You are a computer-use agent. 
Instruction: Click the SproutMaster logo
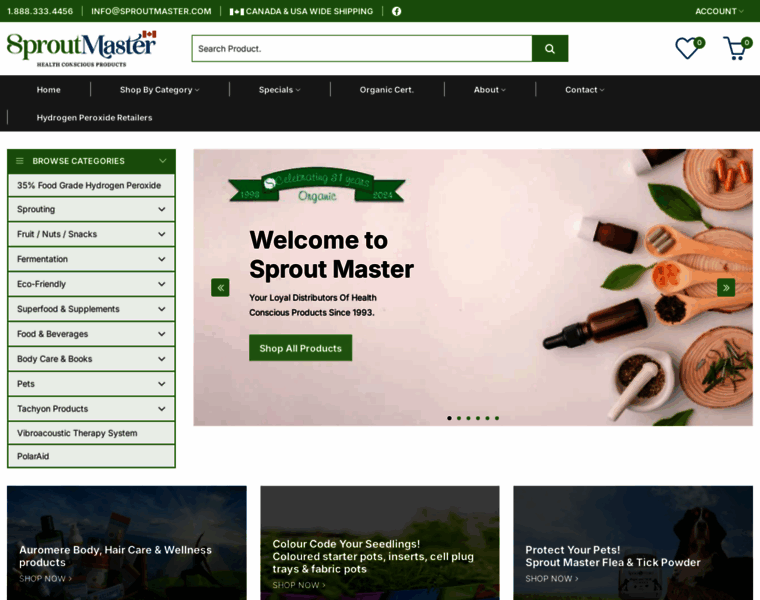point(81,48)
